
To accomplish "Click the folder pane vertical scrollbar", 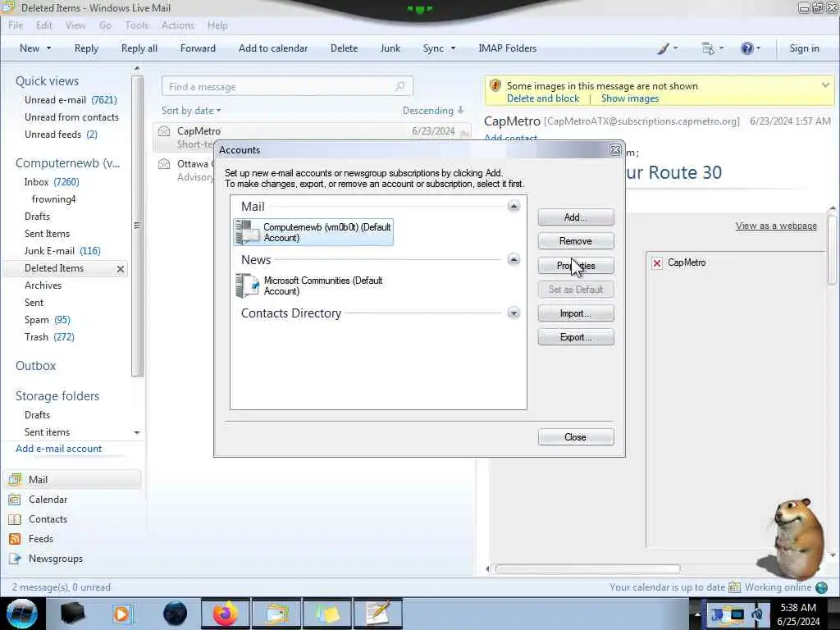I will [137, 225].
